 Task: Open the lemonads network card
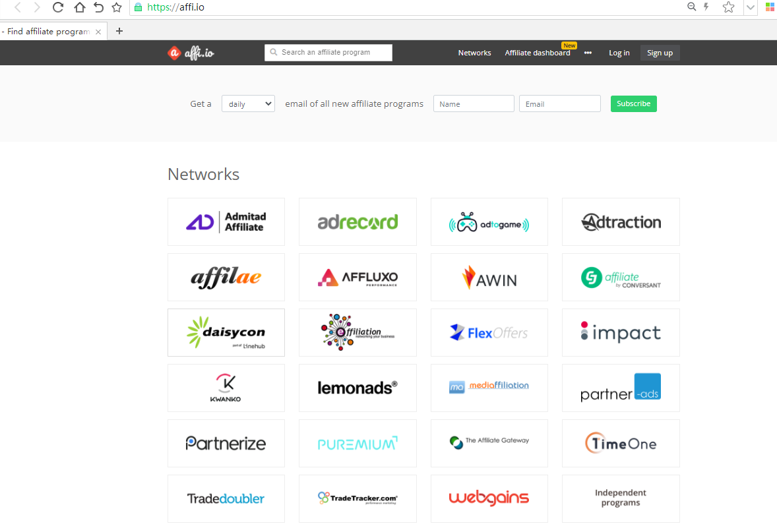pos(357,388)
